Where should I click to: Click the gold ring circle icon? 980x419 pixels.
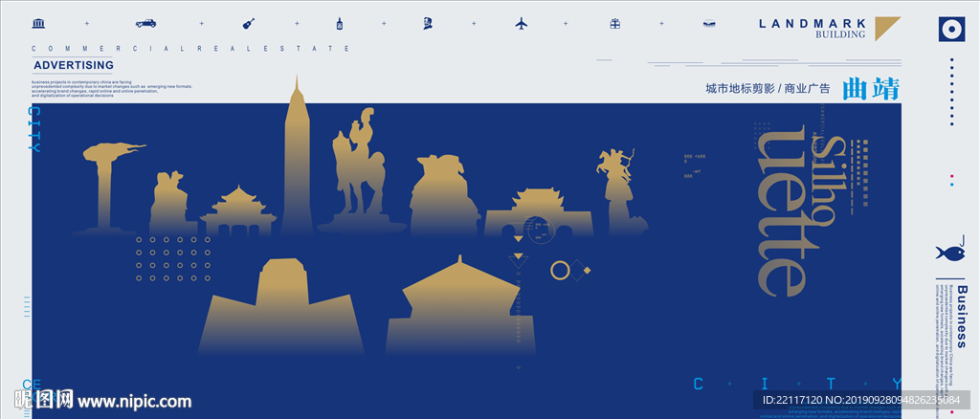[x=560, y=271]
